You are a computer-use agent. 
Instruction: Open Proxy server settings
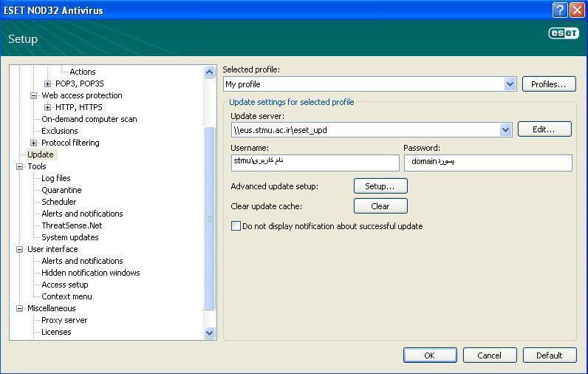coord(64,320)
